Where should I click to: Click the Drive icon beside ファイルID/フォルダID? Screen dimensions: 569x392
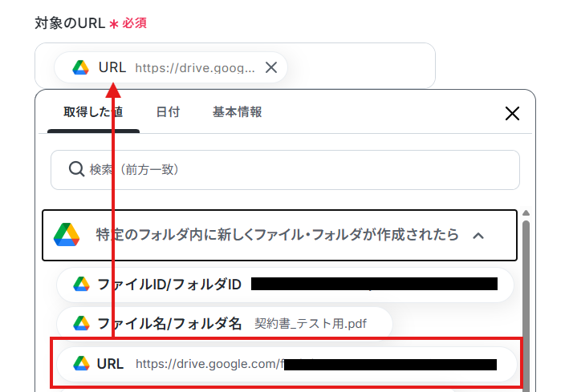pos(81,285)
